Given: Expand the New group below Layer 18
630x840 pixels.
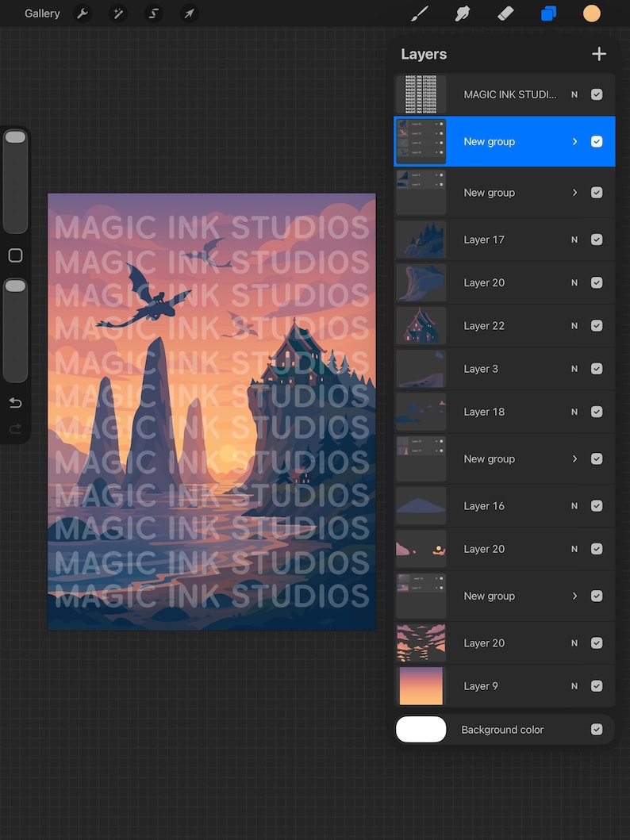Looking at the screenshot, I should [x=574, y=458].
